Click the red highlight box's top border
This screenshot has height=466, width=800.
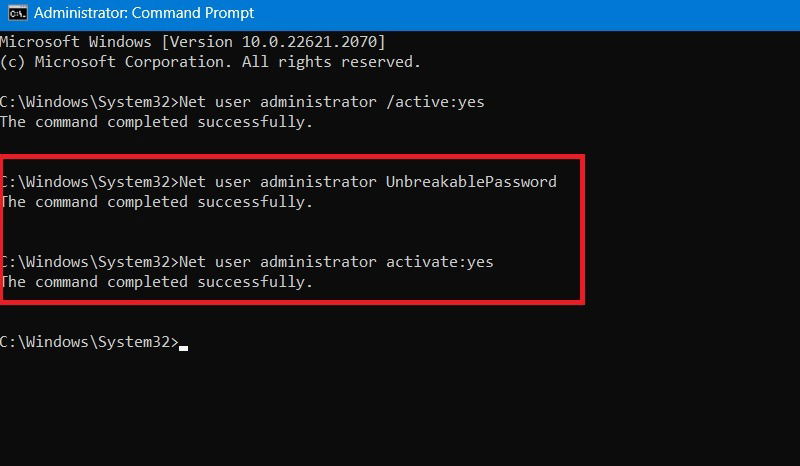click(x=292, y=156)
